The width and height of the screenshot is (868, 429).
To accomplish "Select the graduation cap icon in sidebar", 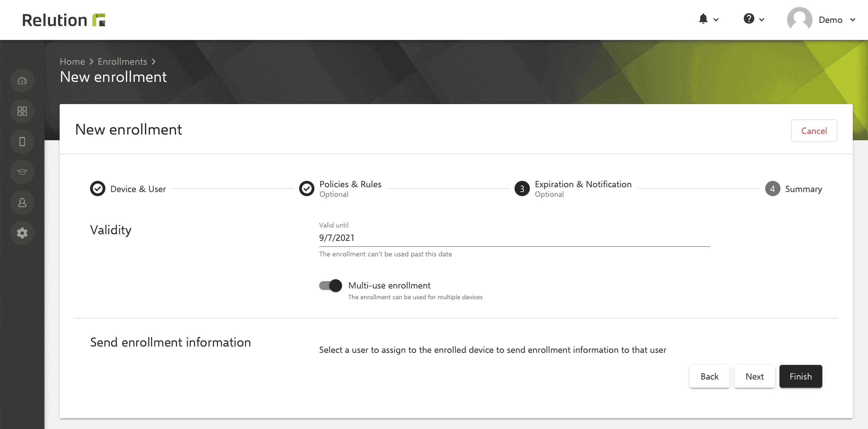I will click(22, 171).
